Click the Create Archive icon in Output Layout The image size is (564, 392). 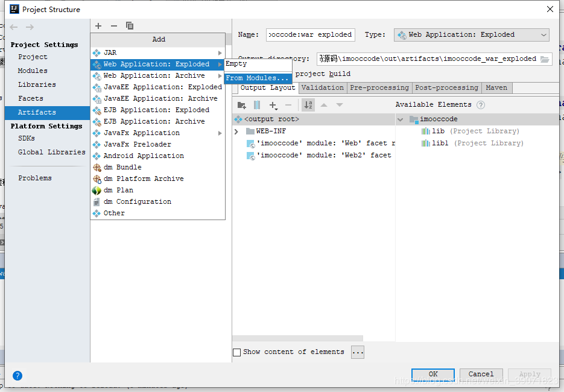[256, 104]
